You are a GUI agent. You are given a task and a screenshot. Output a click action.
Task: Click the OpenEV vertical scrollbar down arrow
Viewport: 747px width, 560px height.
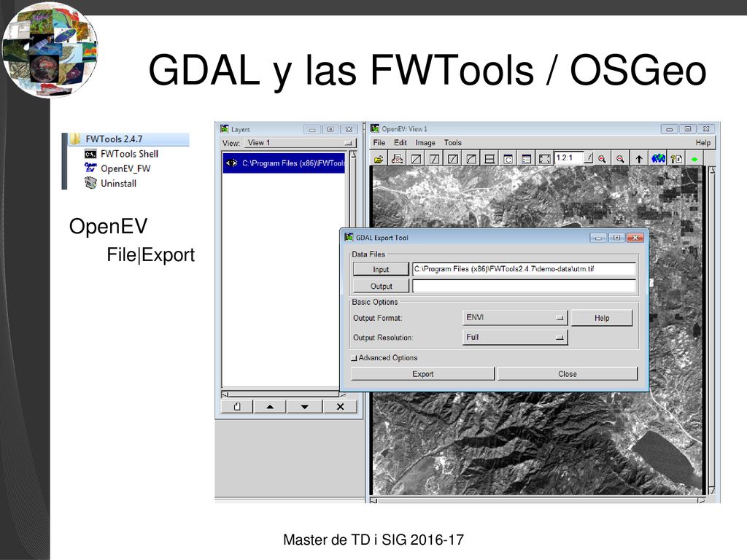[712, 491]
